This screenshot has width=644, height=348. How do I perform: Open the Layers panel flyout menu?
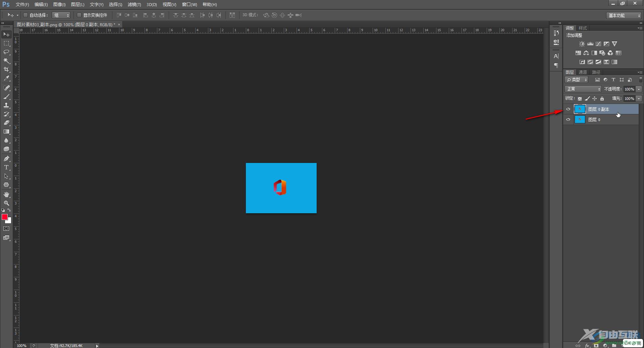tap(640, 72)
